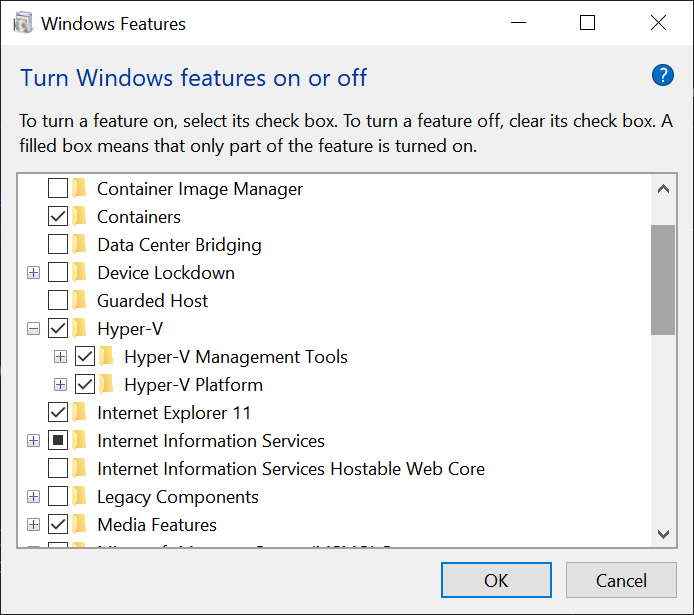The height and width of the screenshot is (615, 694).
Task: Enable the Container Image Manager checkbox
Action: (58, 189)
